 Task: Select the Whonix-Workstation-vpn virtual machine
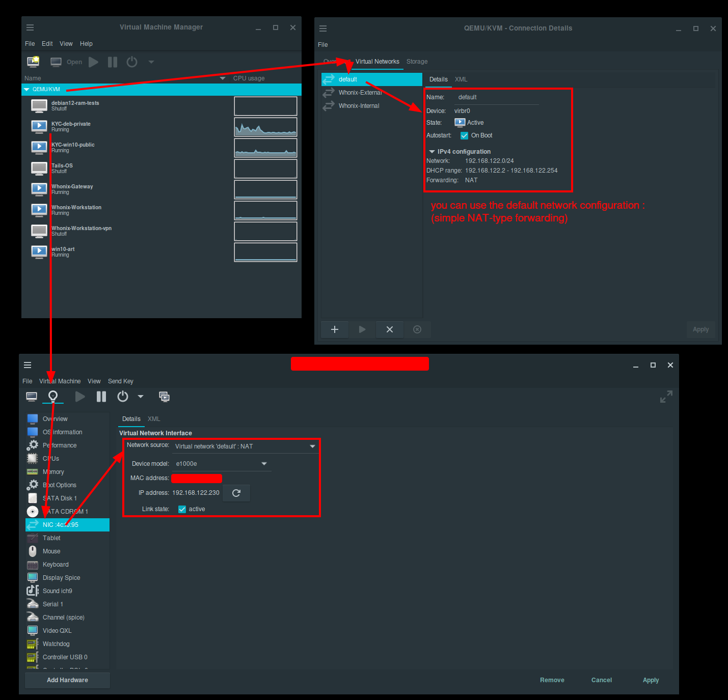161,231
